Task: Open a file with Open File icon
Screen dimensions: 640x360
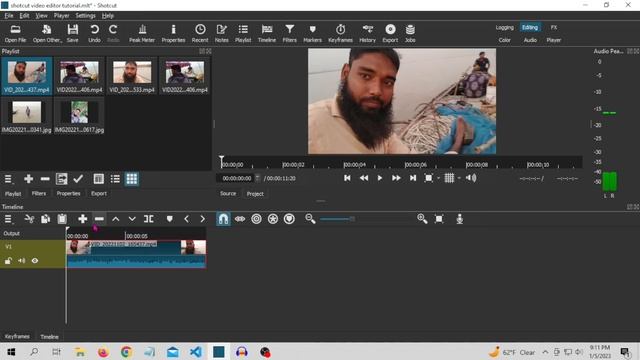Action: point(16,33)
